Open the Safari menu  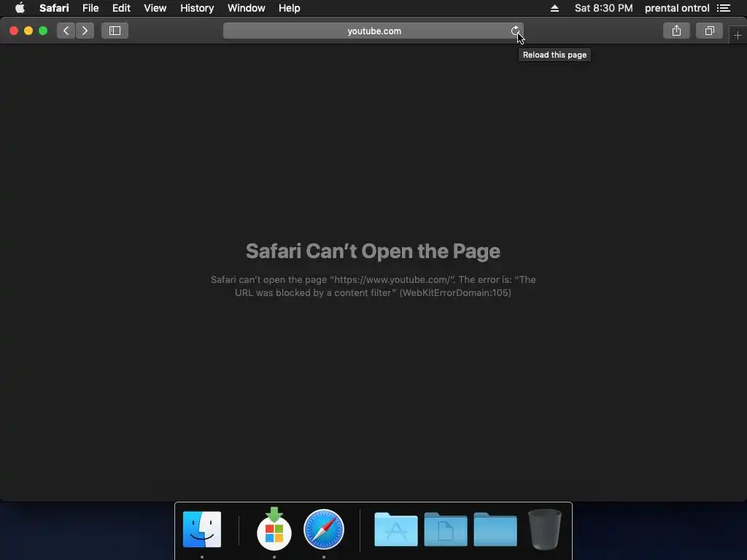pyautogui.click(x=54, y=8)
